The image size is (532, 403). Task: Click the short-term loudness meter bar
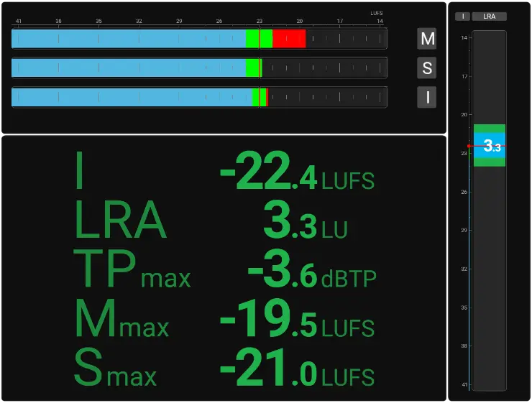(x=199, y=68)
